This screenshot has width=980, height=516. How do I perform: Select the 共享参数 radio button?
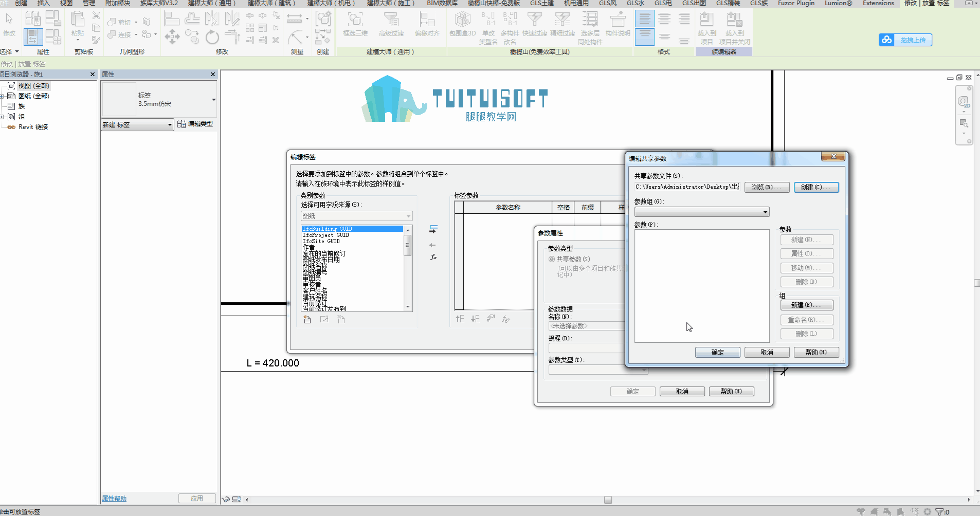pos(552,259)
